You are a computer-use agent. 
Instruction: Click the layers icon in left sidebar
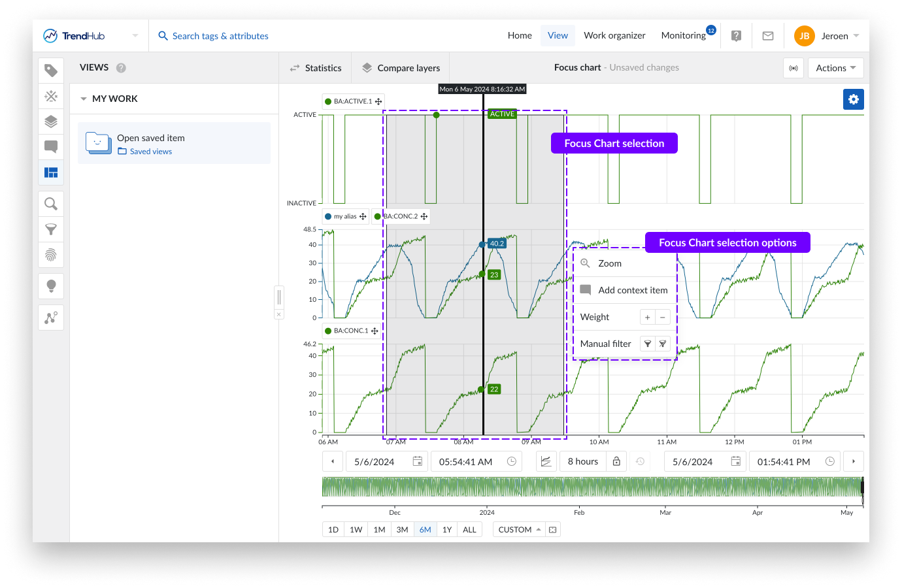pyautogui.click(x=51, y=122)
